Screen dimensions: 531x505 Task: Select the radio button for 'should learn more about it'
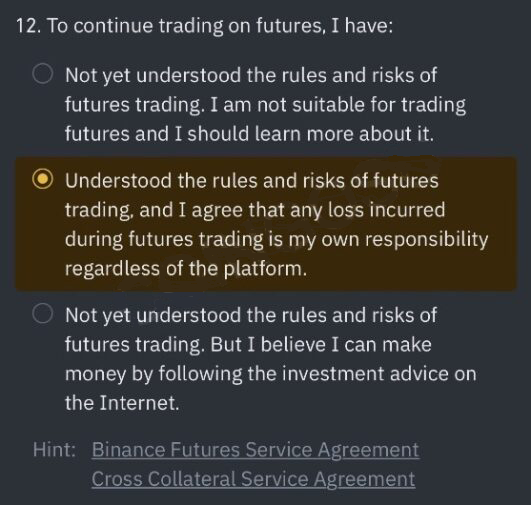click(x=43, y=74)
